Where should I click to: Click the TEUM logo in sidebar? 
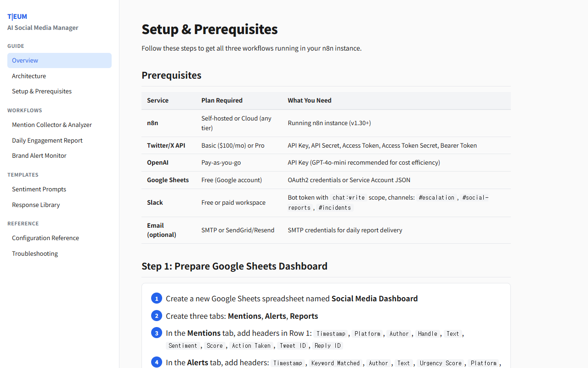pyautogui.click(x=17, y=17)
